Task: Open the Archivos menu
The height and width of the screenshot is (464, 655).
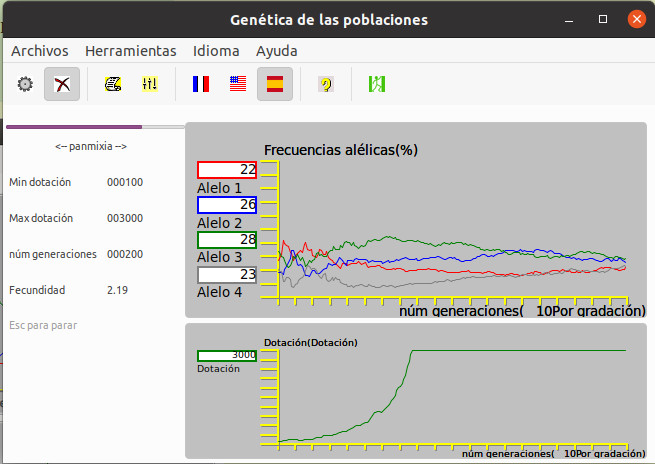Action: click(x=40, y=51)
